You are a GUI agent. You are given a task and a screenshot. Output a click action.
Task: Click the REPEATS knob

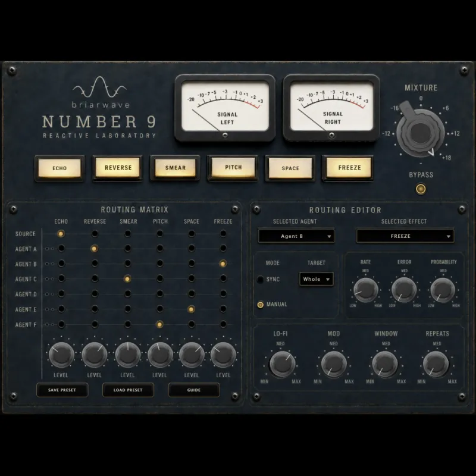tap(436, 364)
